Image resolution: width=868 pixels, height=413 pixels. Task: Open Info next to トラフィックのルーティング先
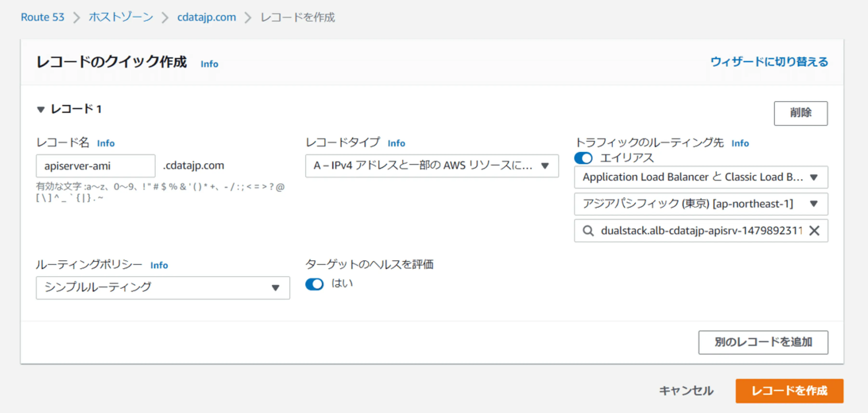tap(740, 143)
